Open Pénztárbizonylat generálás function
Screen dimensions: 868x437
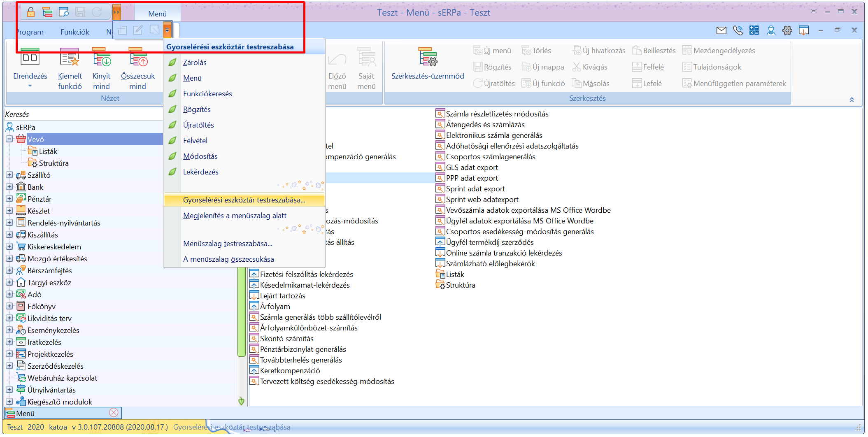tap(298, 349)
